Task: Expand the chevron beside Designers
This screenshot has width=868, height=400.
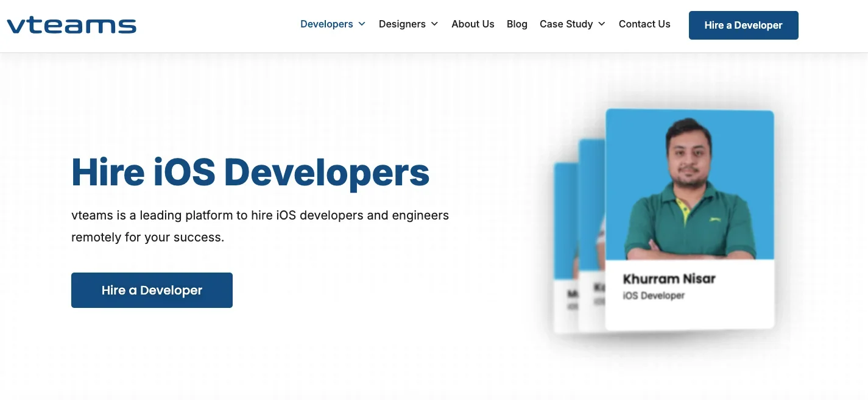Action: (434, 24)
